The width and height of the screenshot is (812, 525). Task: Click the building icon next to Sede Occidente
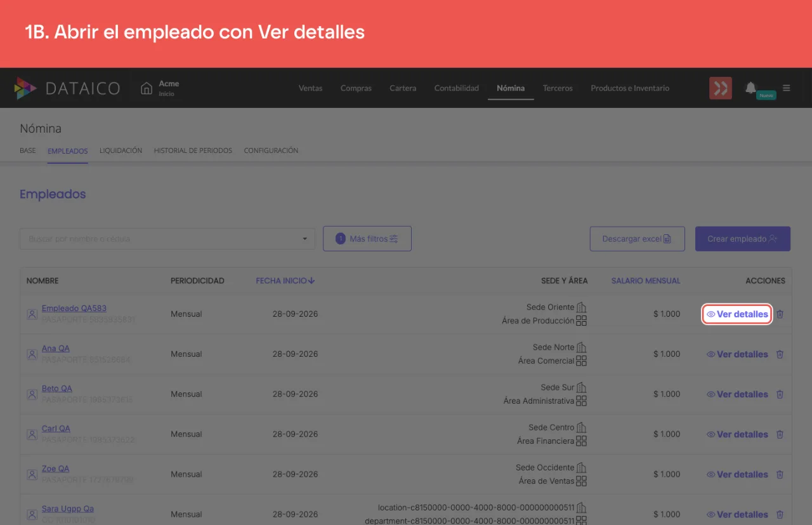coord(581,467)
